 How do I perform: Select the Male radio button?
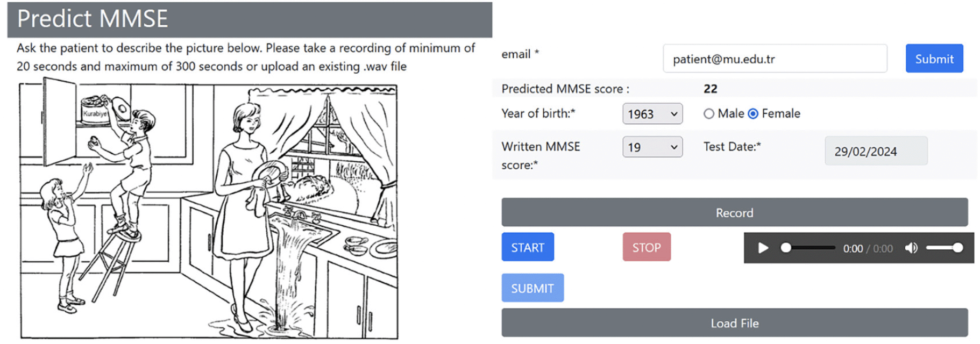[709, 114]
